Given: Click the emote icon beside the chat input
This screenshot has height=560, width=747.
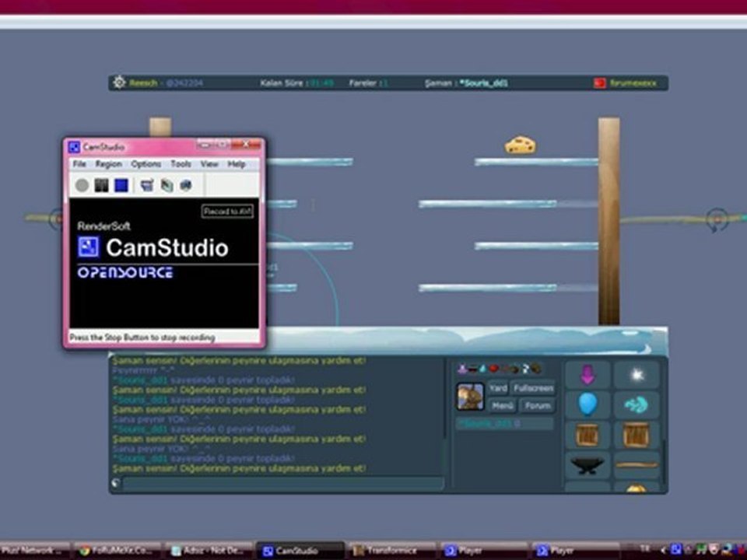Looking at the screenshot, I should 116,483.
